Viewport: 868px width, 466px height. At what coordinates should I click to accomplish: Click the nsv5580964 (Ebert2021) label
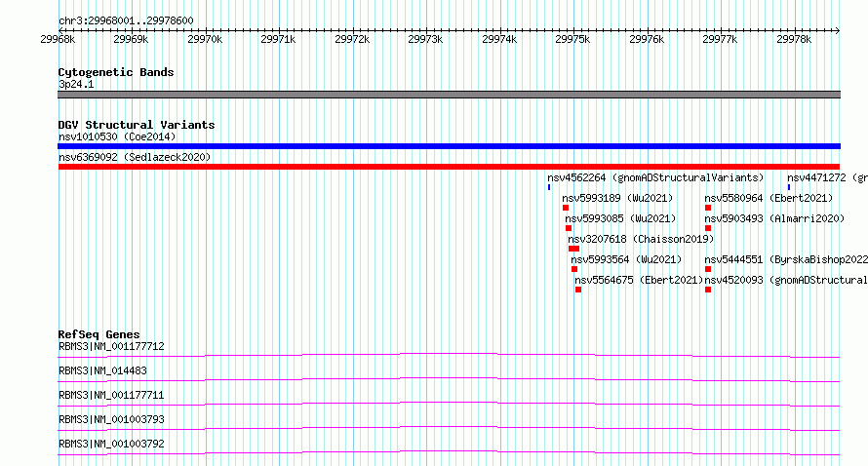click(769, 198)
